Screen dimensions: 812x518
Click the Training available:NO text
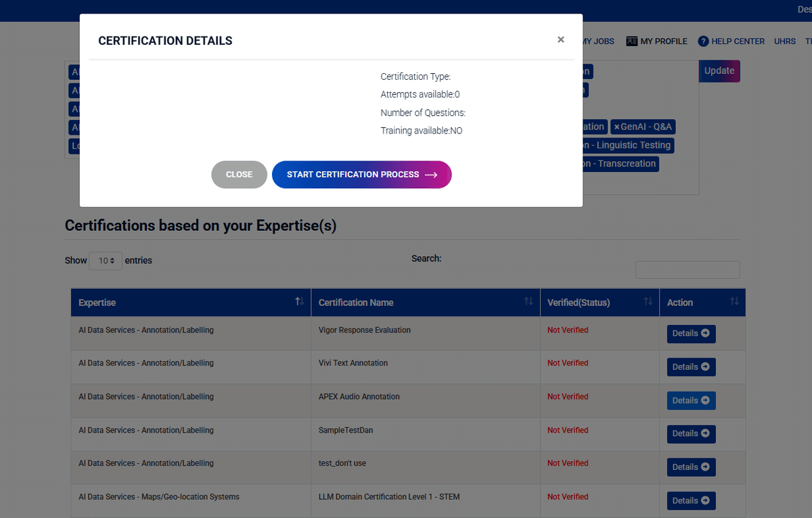(422, 131)
